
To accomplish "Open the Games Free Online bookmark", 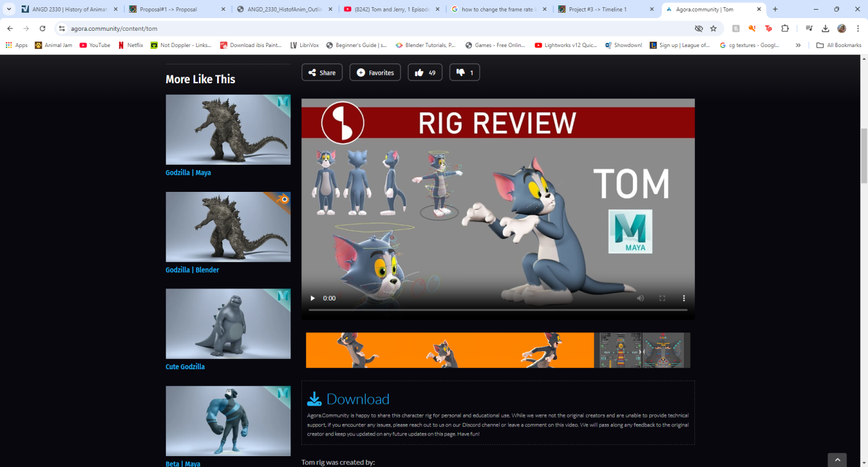I will click(495, 45).
